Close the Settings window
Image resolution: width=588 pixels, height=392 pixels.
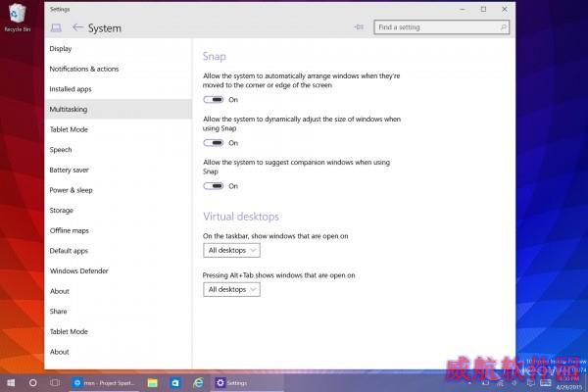click(505, 10)
